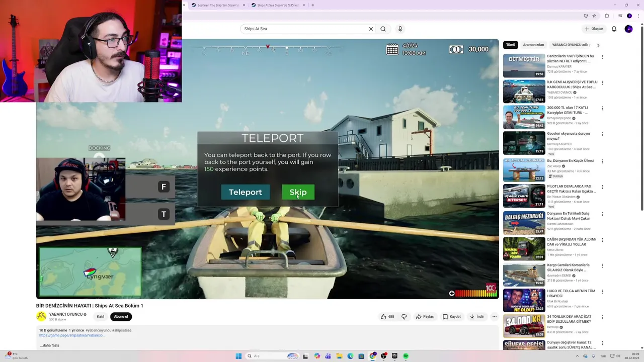Open File Explorer from the taskbar

[x=339, y=356]
